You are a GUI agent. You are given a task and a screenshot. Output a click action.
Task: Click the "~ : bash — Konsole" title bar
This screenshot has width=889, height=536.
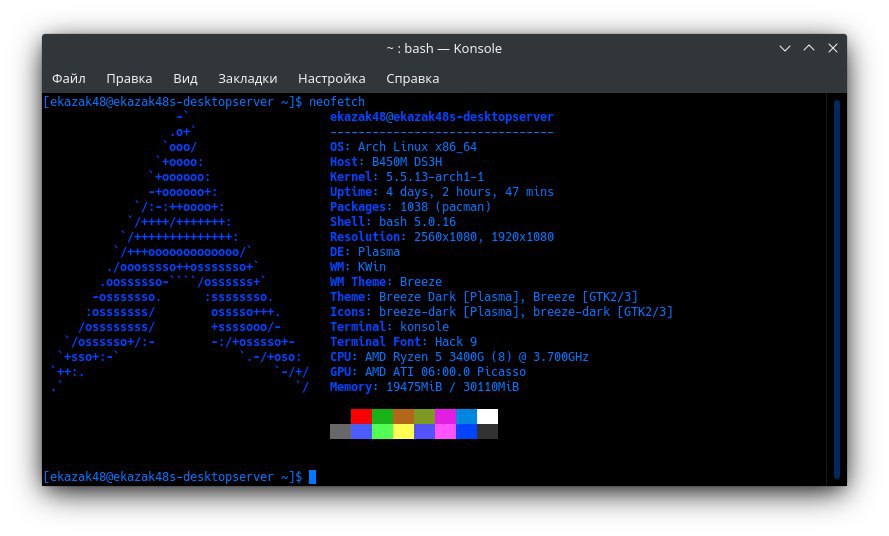coord(444,48)
